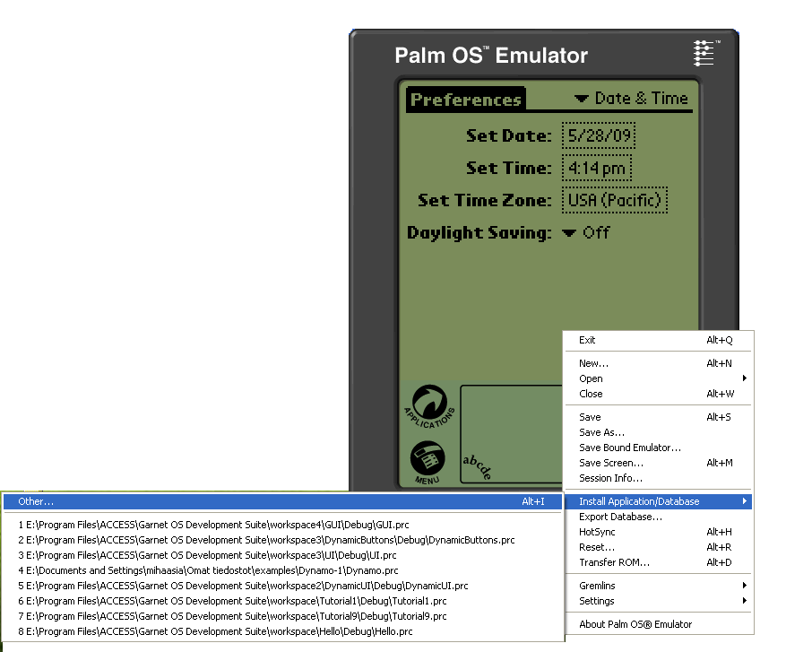Screen dimensions: 812x652
Task: Tap the time zone field USA (Pacific)
Action: [x=615, y=200]
